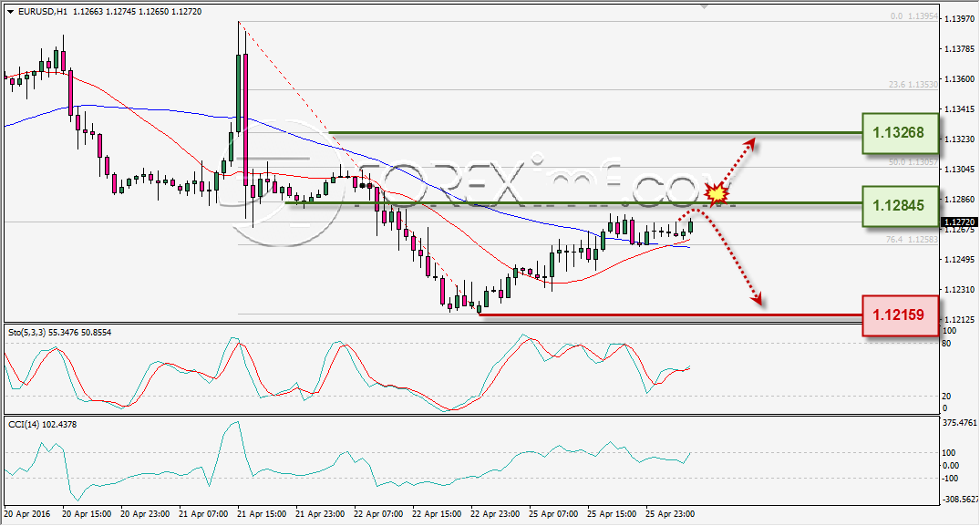Image resolution: width=980 pixels, height=526 pixels.
Task: Click time axis label 22 Apr 07:00
Action: point(378,513)
